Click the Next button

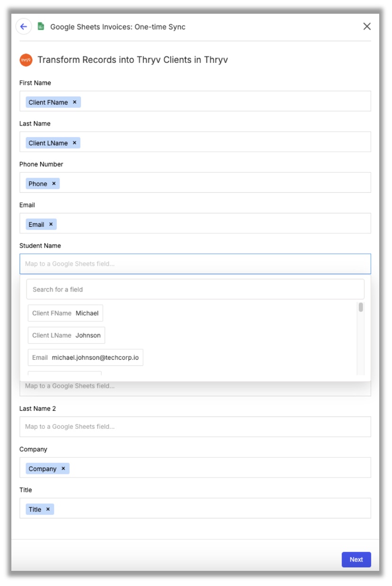click(x=356, y=559)
